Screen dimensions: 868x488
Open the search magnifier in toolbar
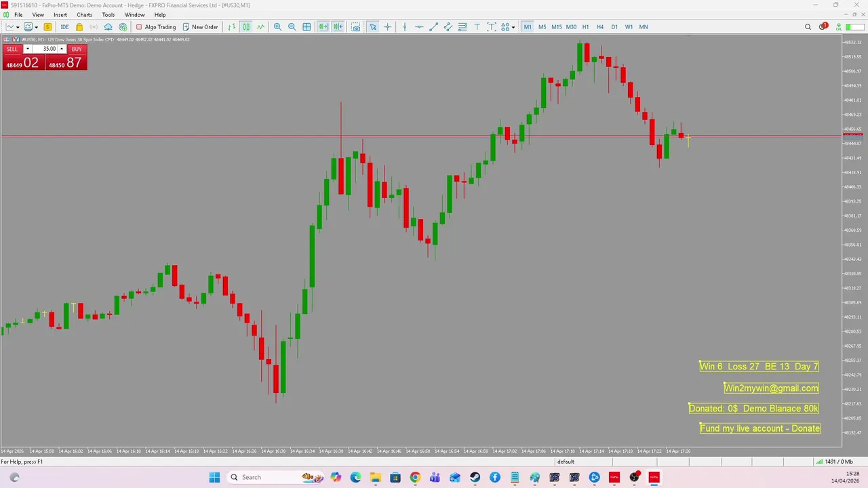[808, 27]
